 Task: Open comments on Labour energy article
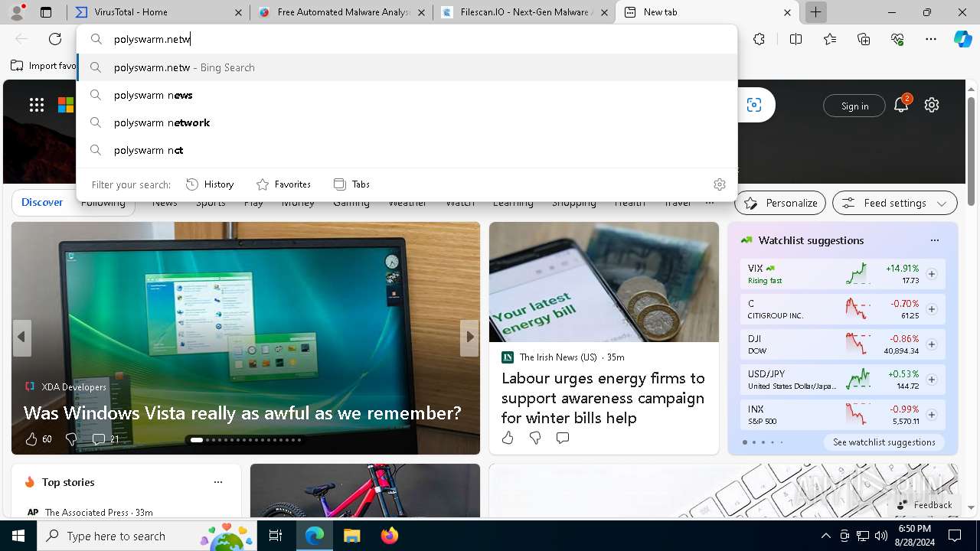tap(563, 438)
